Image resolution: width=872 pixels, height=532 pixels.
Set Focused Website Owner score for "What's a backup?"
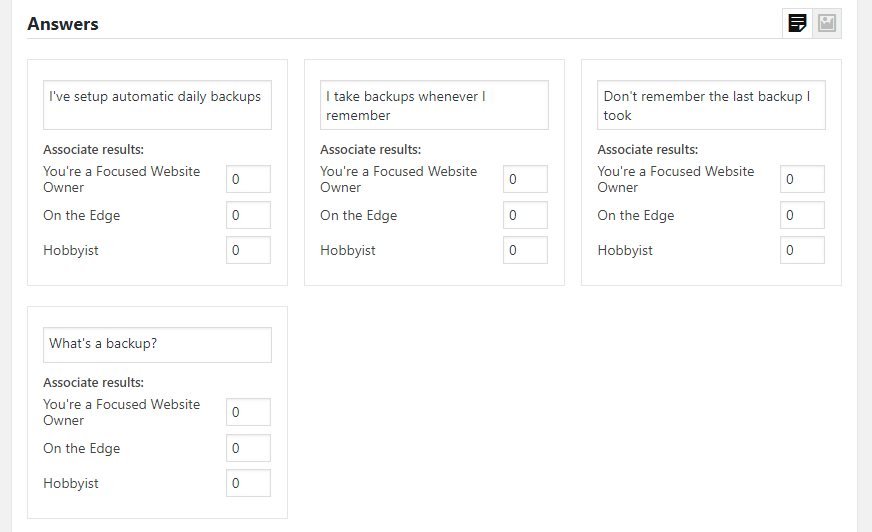click(248, 412)
